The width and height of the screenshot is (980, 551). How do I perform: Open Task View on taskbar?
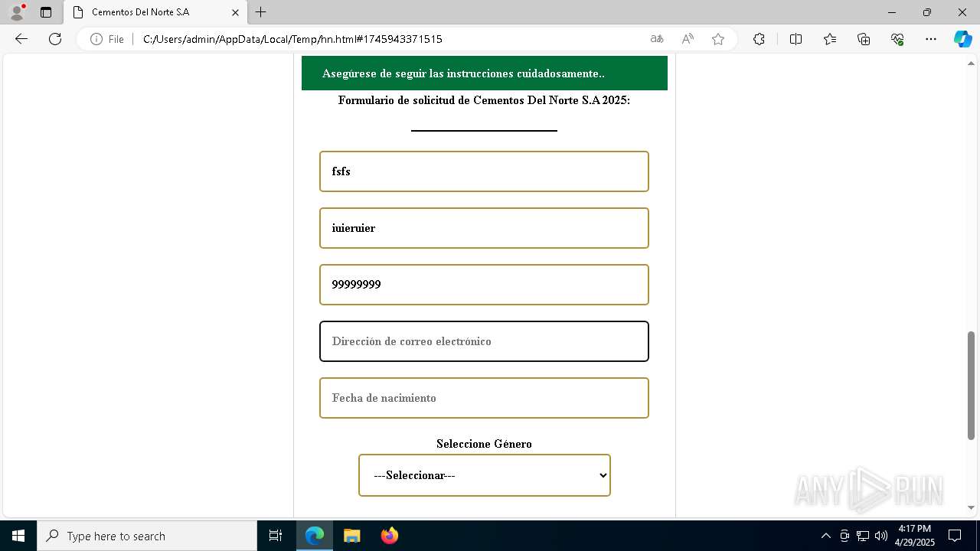(x=276, y=536)
